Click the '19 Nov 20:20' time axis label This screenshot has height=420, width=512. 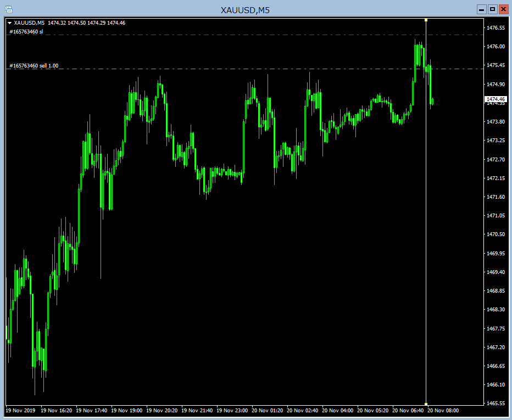162,411
